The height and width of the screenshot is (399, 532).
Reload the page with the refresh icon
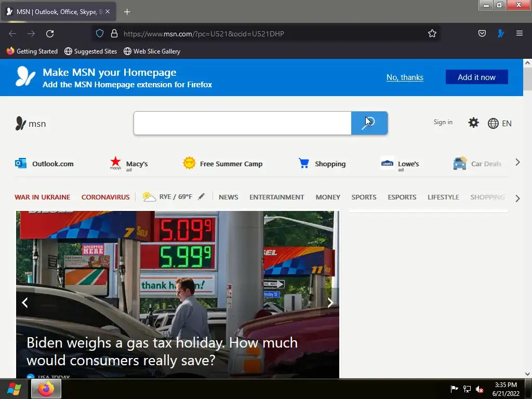pyautogui.click(x=50, y=34)
